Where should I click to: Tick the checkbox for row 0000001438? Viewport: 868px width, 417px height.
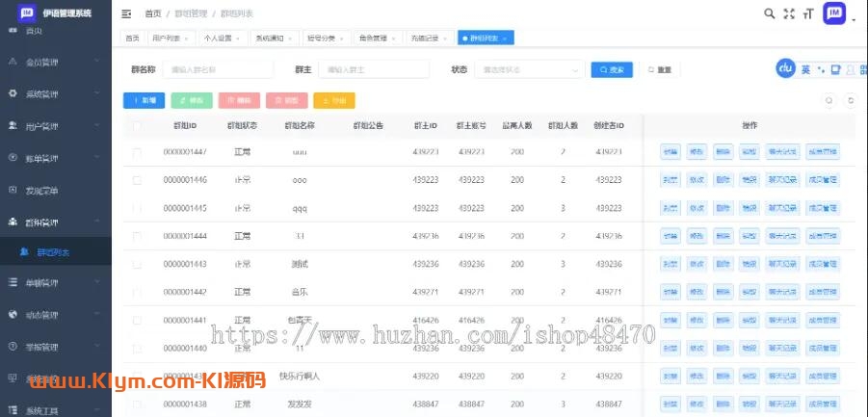[137, 404]
